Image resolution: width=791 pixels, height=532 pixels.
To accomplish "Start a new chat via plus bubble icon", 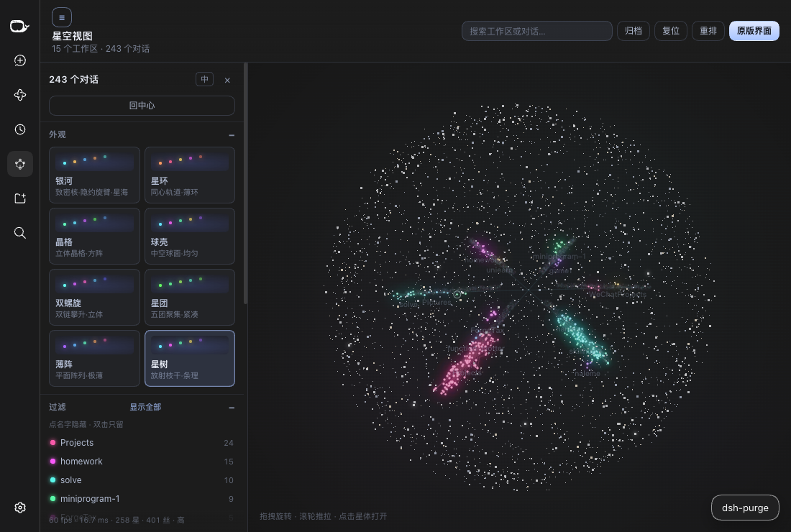I will [x=19, y=60].
